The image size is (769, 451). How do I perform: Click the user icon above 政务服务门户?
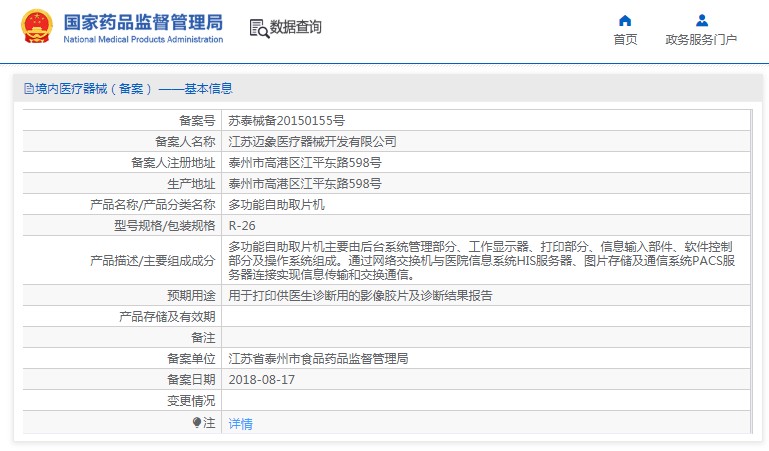tap(702, 21)
